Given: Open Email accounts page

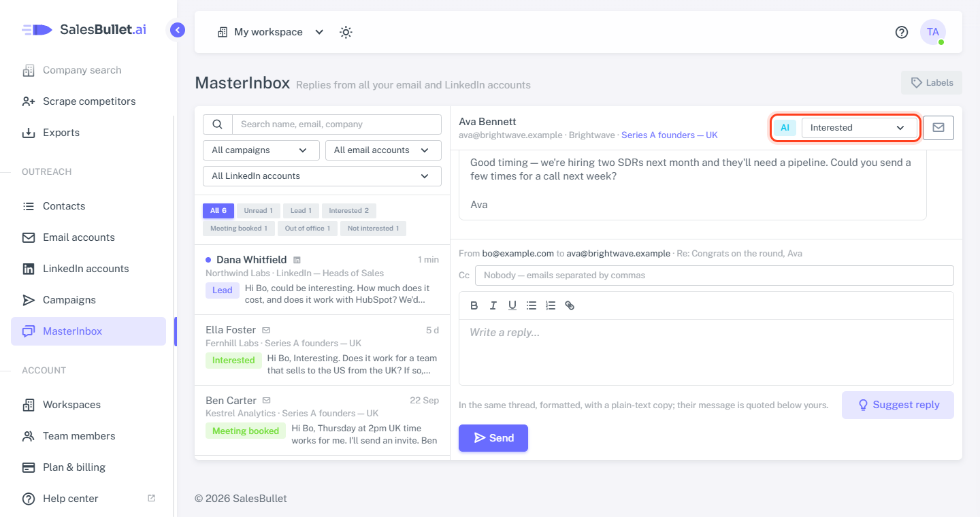Looking at the screenshot, I should coord(88,237).
